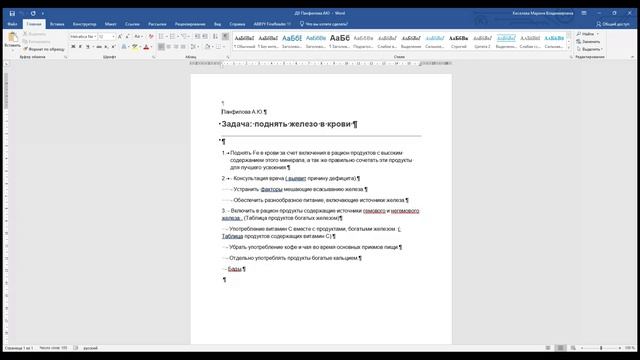The image size is (640, 360).
Task: Increase font size with the grow font icon
Action: 120,37
